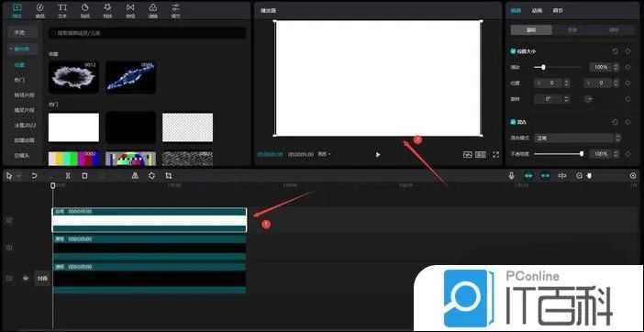Toggle the icon beside the top white clip track
The width and height of the screenshot is (644, 332).
point(9,220)
